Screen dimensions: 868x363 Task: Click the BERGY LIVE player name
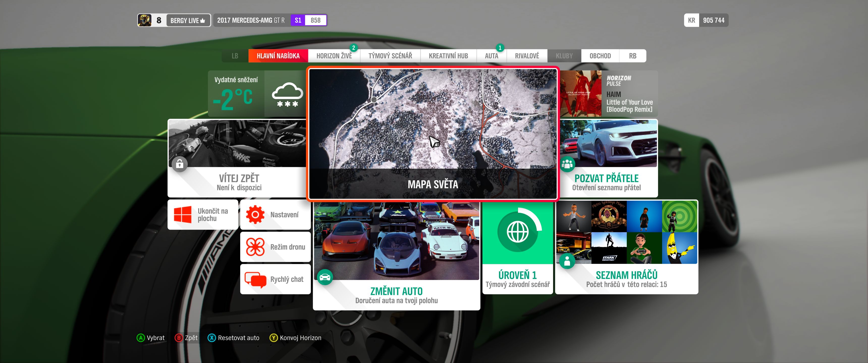coord(184,20)
